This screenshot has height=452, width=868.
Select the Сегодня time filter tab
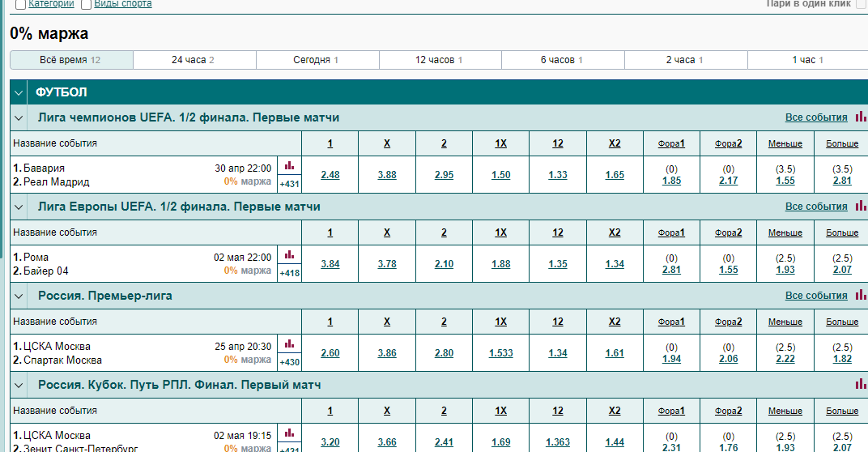317,60
